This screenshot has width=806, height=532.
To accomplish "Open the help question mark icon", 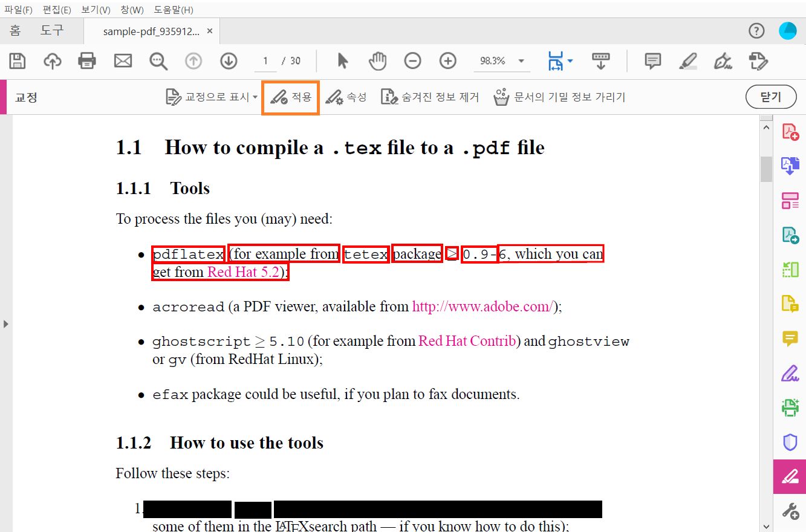I will pos(756,31).
